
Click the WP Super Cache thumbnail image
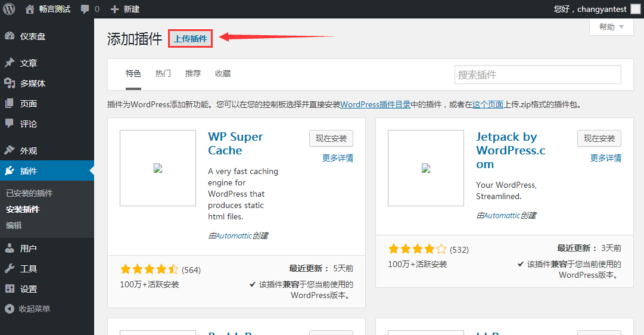coord(158,168)
